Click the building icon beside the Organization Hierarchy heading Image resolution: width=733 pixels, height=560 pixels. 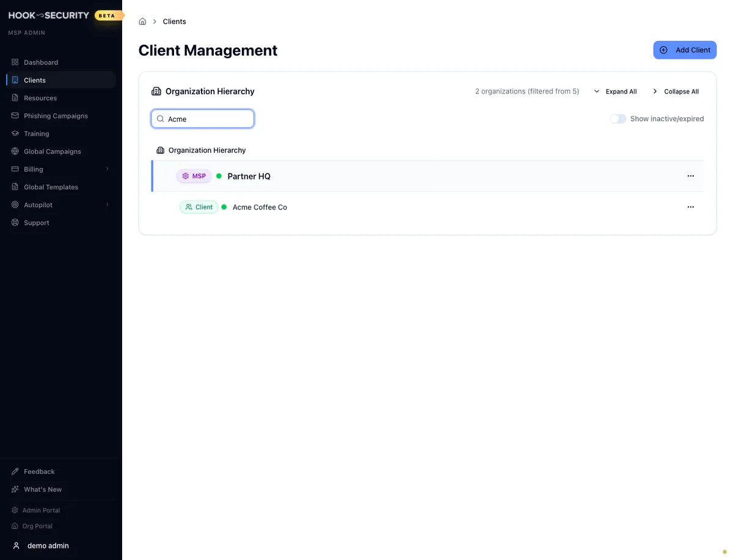click(156, 92)
